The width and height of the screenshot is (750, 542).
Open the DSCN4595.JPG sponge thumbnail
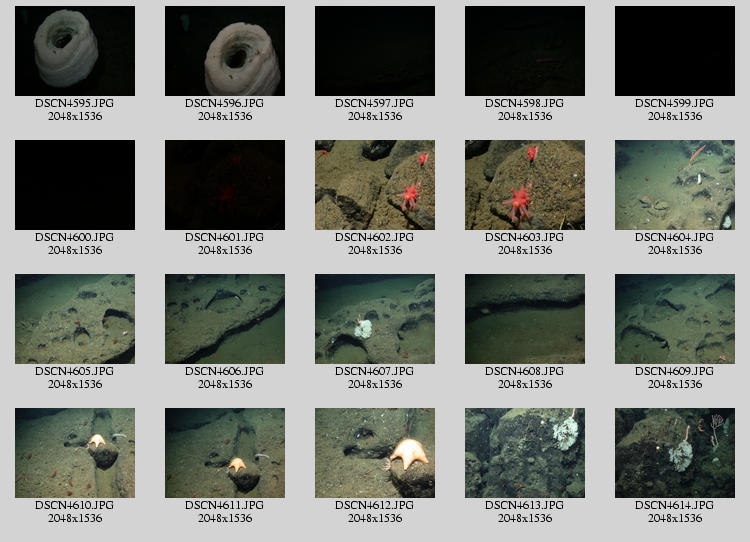pyautogui.click(x=74, y=51)
